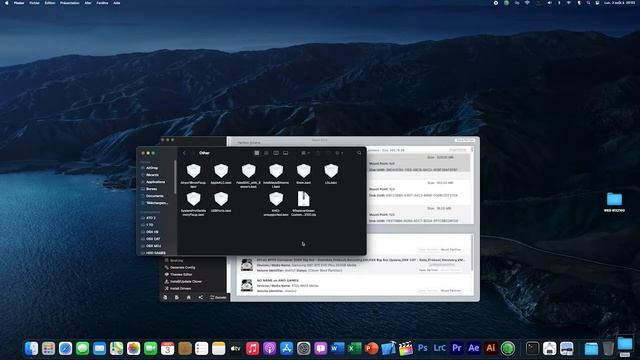Select the HDD GAMES volume in sidebar
This screenshot has width=640, height=360.
coord(156,253)
